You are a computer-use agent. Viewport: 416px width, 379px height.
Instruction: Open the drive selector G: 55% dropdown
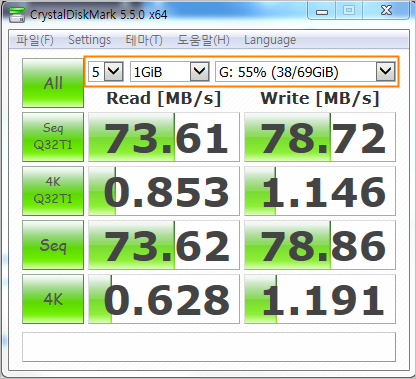pyautogui.click(x=305, y=71)
